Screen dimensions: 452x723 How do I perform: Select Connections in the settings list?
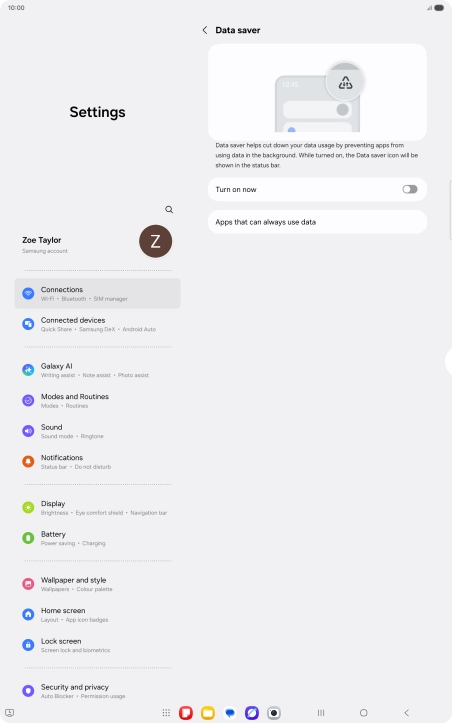coord(97,294)
